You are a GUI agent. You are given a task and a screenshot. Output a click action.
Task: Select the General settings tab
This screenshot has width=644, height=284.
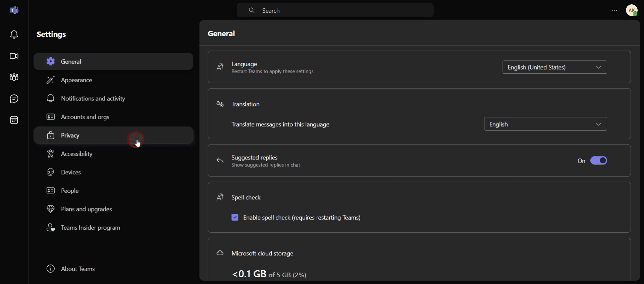(x=113, y=61)
